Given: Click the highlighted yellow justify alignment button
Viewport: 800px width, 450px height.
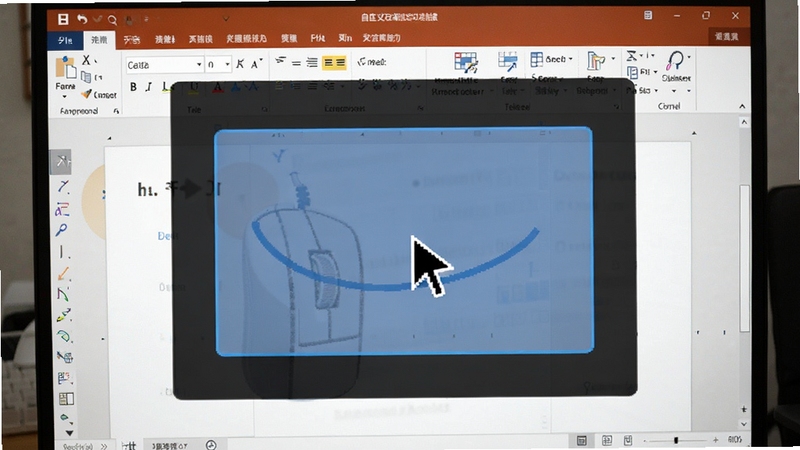Looking at the screenshot, I should click(334, 62).
